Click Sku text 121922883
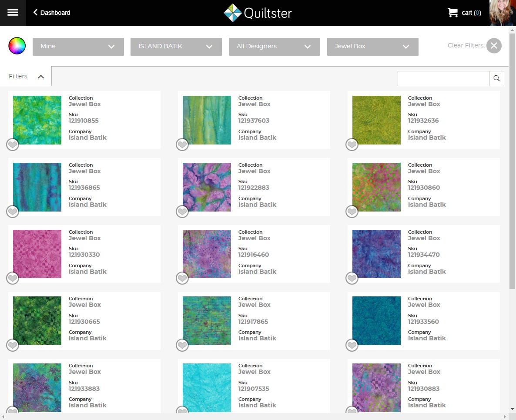This screenshot has height=420, width=516. point(254,188)
